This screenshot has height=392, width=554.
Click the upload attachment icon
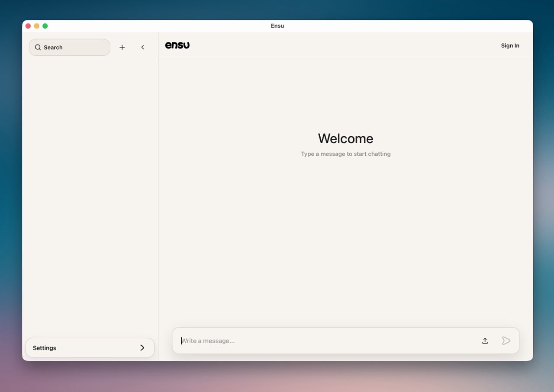485,341
